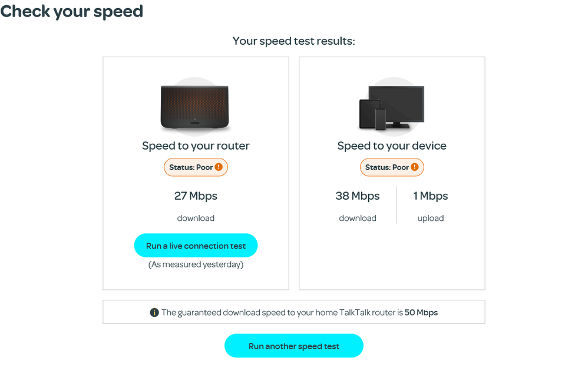The width and height of the screenshot is (588, 377).
Task: Click the 38 Mbps device download value
Action: coord(358,196)
